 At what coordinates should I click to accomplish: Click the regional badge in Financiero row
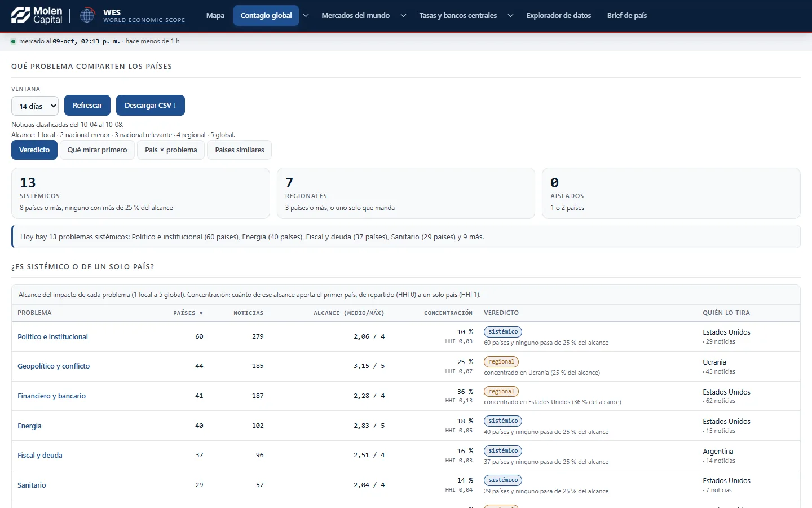[x=501, y=392]
